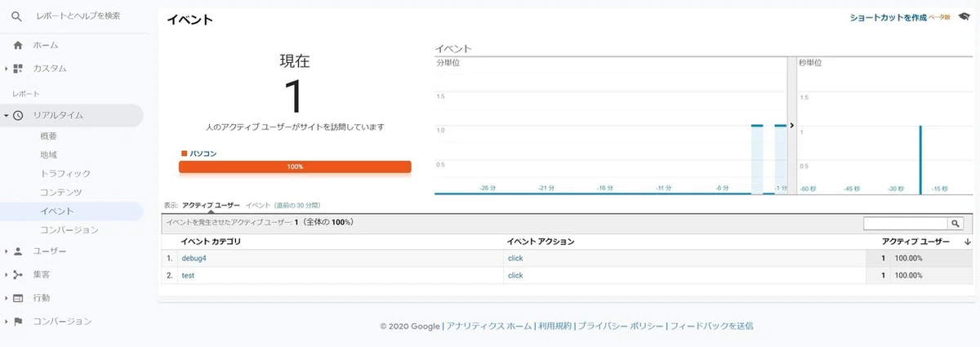Expand the ユーザー section arrow

pos(7,251)
